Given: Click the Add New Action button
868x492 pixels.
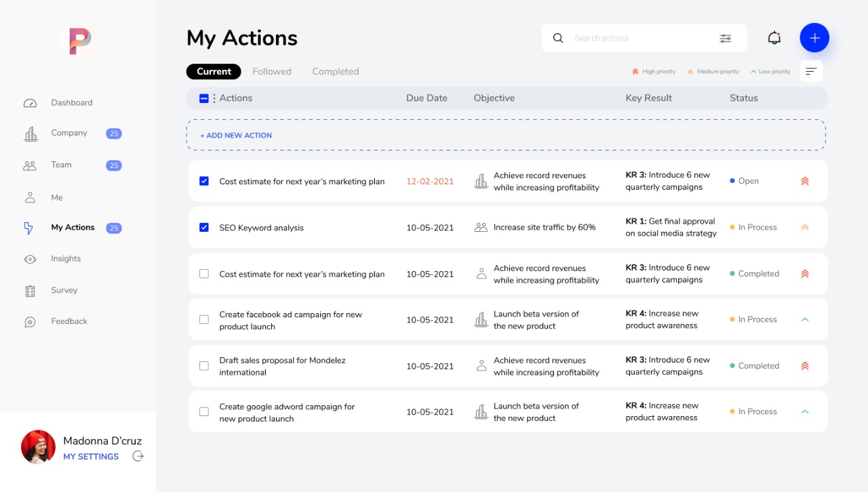Looking at the screenshot, I should [236, 136].
